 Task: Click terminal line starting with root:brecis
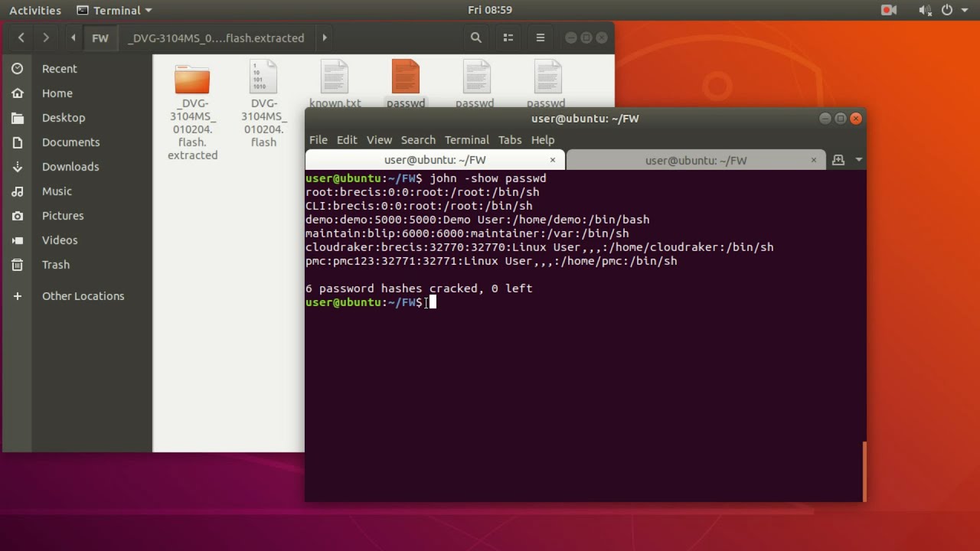(422, 192)
